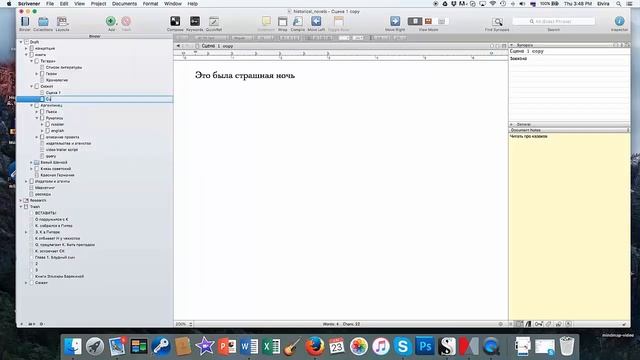Select document view mode (first View Mode segment)
The image size is (640, 360).
(x=415, y=21)
